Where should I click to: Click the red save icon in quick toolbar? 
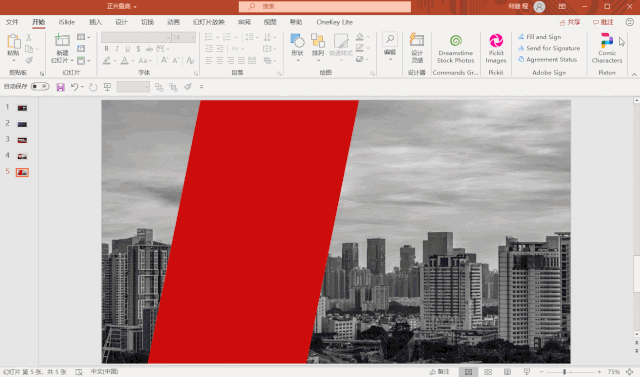tap(60, 87)
